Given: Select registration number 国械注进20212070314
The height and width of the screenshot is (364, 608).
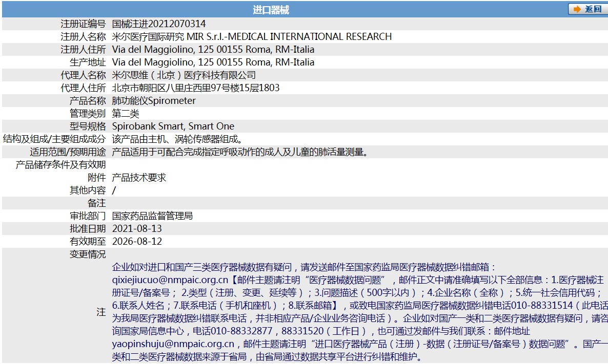Looking at the screenshot, I should 159,24.
